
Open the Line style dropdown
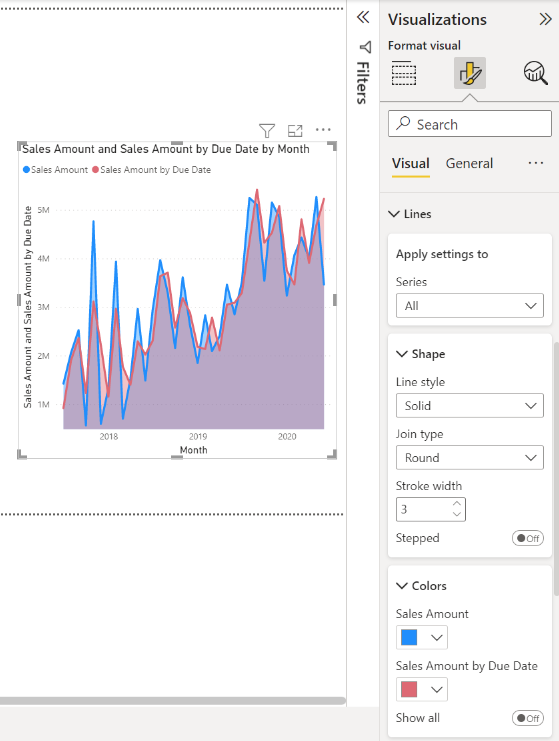470,405
